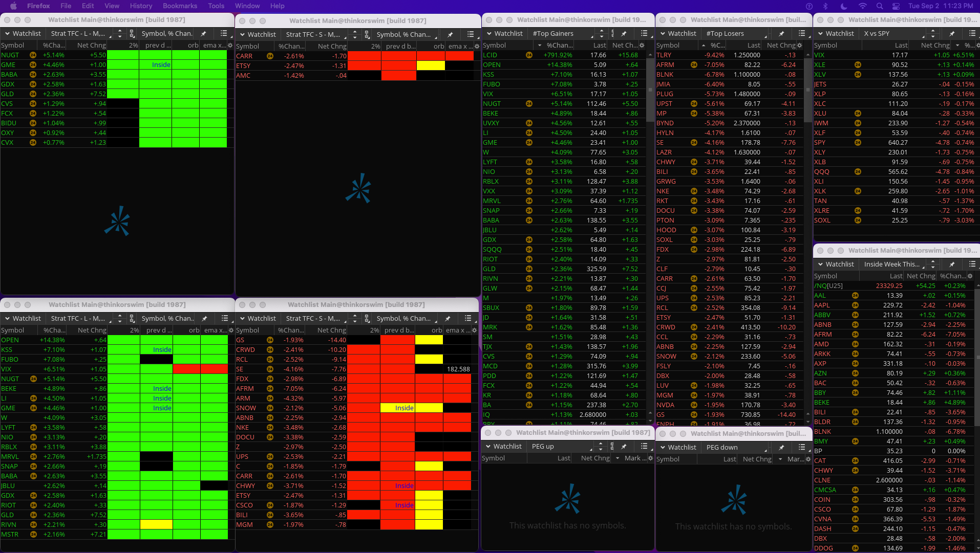Open the File menu
The image size is (980, 553).
[66, 6]
